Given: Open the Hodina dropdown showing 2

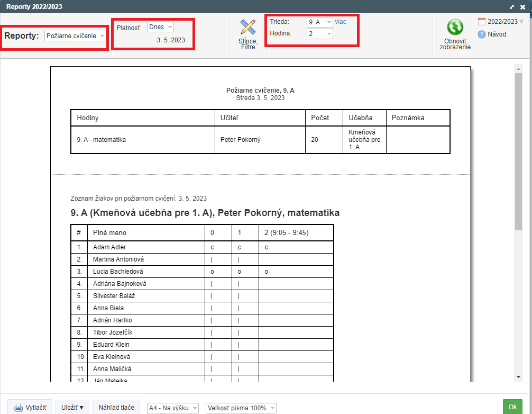Looking at the screenshot, I should click(319, 34).
